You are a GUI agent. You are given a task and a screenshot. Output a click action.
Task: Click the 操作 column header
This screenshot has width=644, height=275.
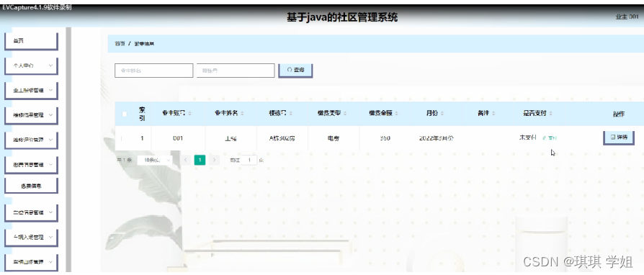[619, 114]
